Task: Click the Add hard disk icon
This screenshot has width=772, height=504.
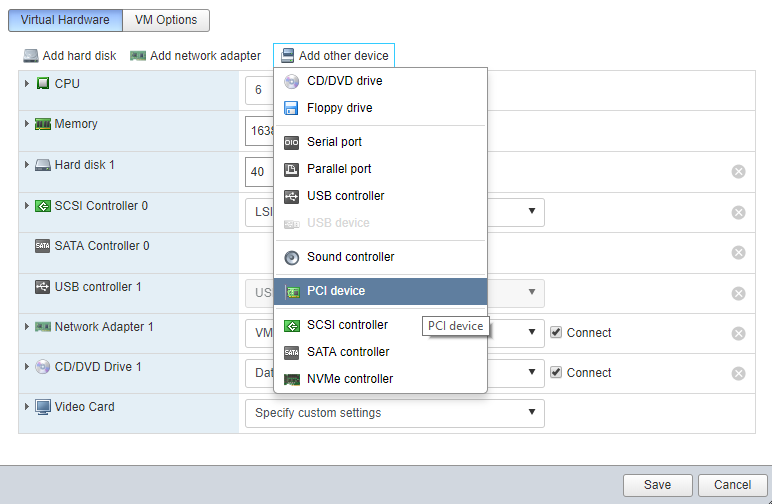Action: tap(31, 56)
